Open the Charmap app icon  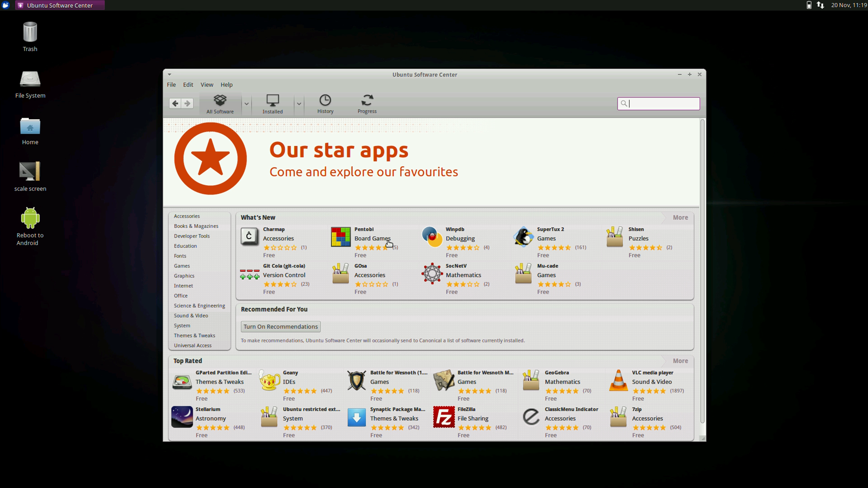(250, 237)
